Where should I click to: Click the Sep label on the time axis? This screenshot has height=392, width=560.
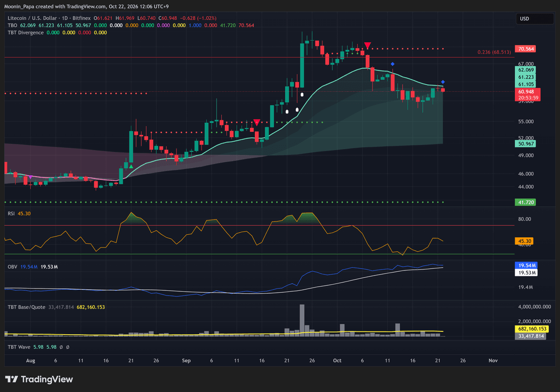tap(187, 361)
